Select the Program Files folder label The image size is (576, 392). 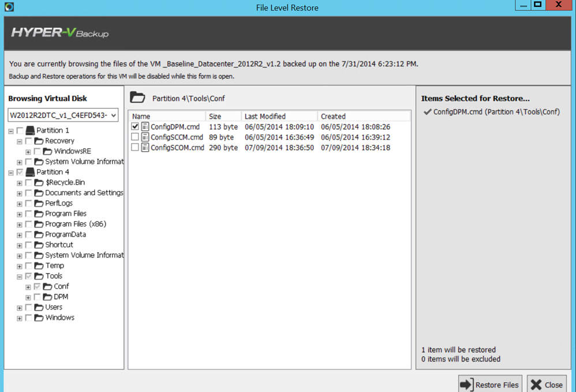(66, 214)
